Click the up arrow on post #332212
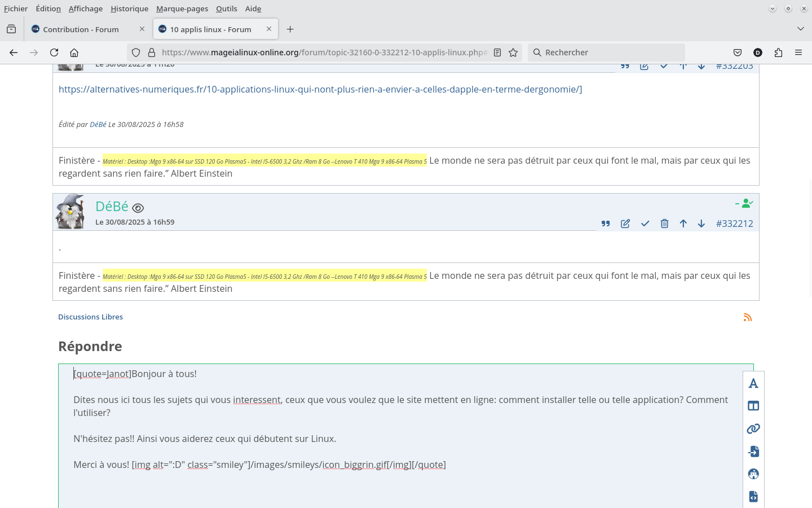812x508 pixels. coord(683,224)
